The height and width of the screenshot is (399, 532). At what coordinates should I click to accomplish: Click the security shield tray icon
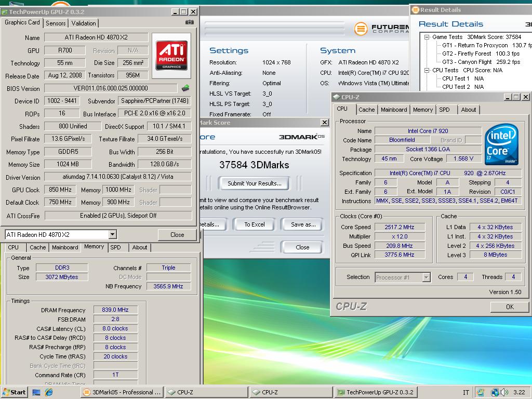[481, 392]
